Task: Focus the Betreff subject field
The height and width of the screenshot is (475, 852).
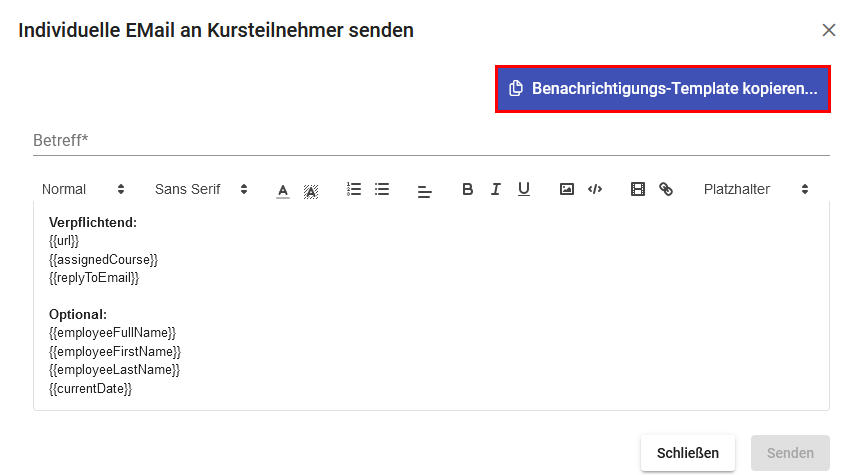Action: (x=431, y=141)
